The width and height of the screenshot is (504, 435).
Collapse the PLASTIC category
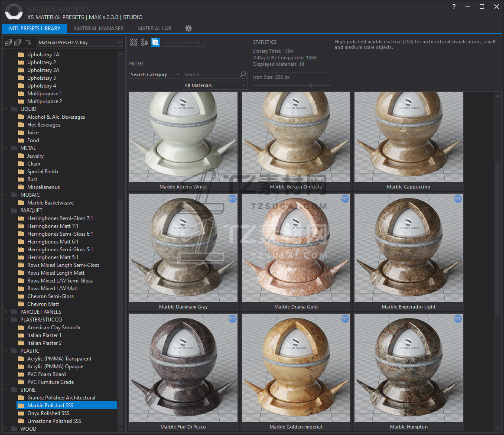click(6, 351)
